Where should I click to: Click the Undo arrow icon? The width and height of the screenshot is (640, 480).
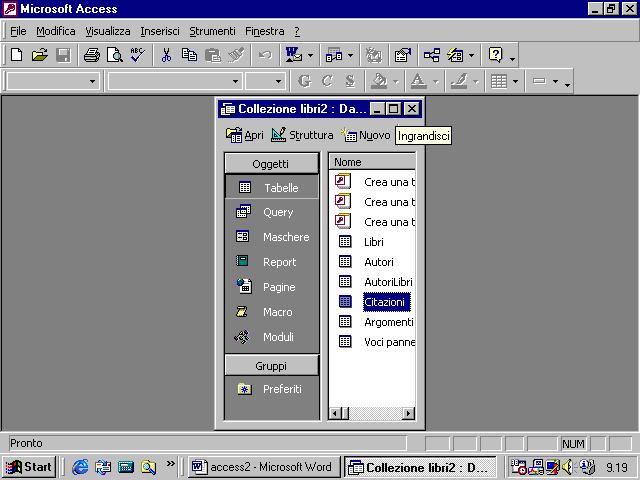click(265, 55)
